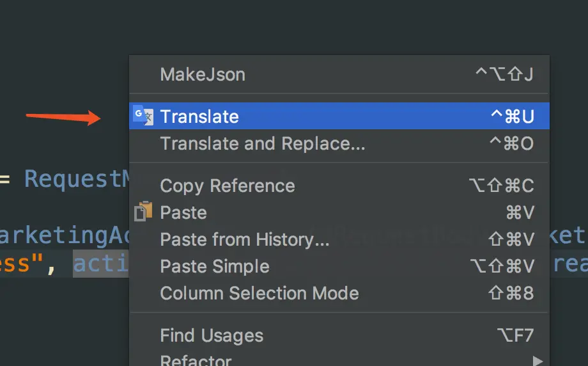Open Paste from History... entry
The image size is (588, 366).
244,239
